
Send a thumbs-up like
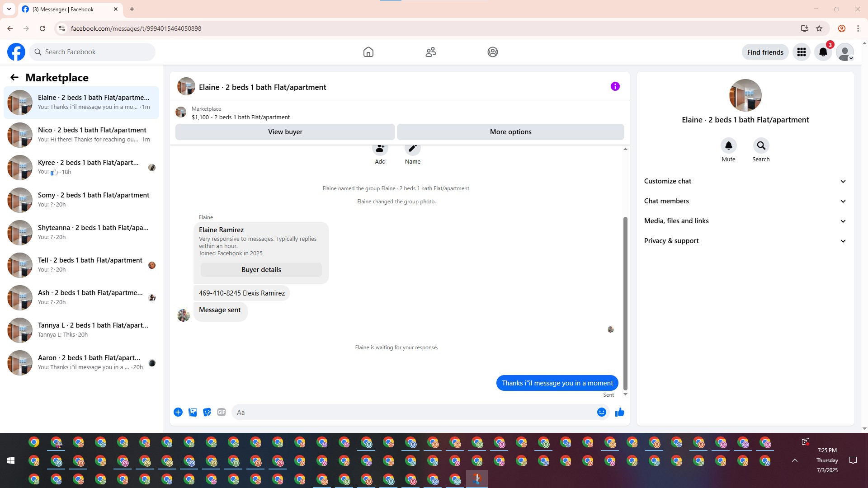click(619, 412)
